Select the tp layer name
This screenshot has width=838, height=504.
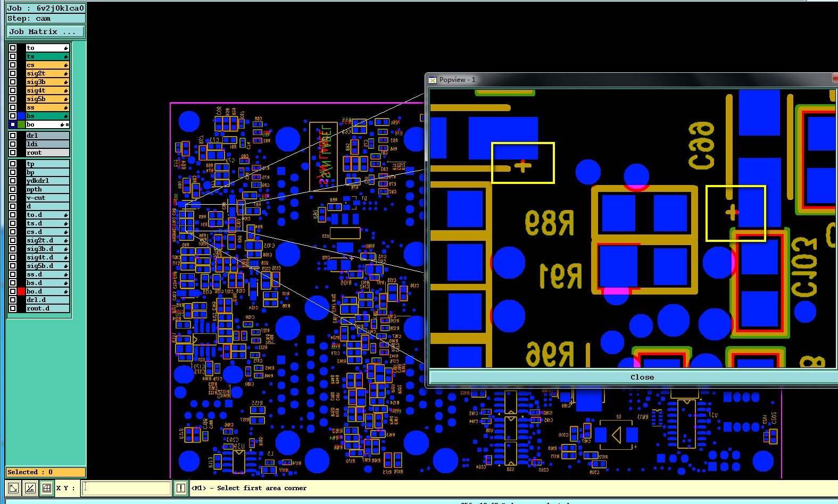(47, 164)
